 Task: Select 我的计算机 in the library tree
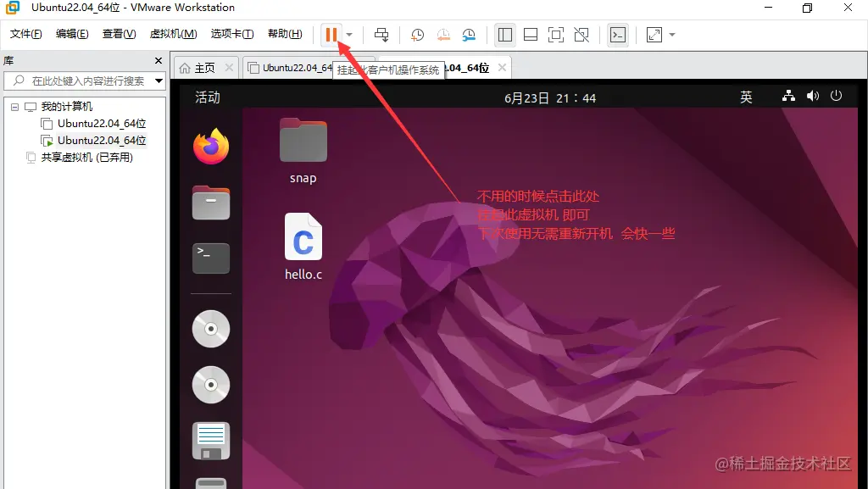pos(66,107)
